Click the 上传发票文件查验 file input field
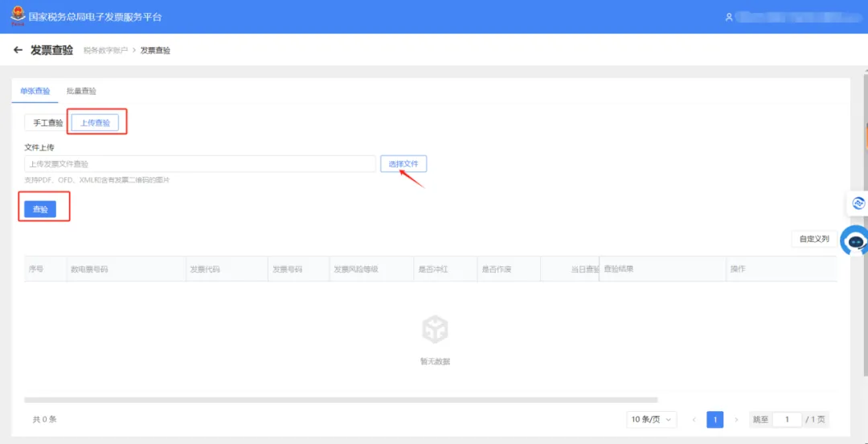The image size is (868, 444). [200, 164]
